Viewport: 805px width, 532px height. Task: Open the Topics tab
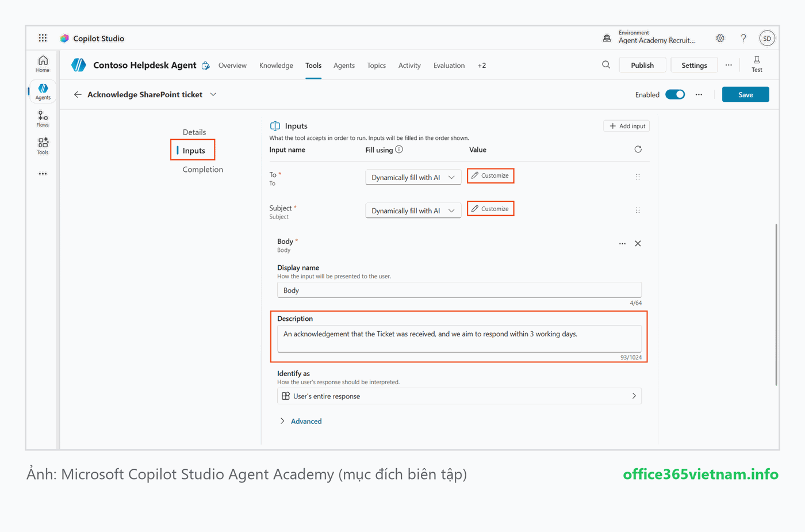tap(377, 66)
